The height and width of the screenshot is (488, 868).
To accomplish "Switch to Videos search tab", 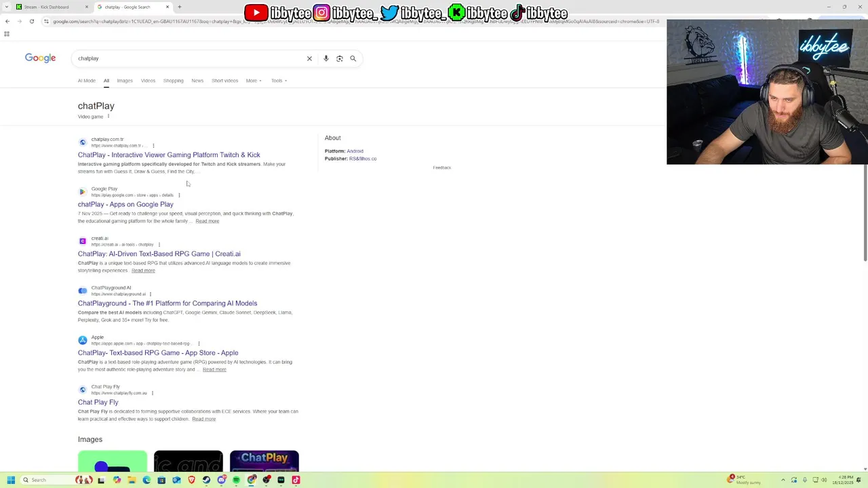I will click(x=148, y=81).
